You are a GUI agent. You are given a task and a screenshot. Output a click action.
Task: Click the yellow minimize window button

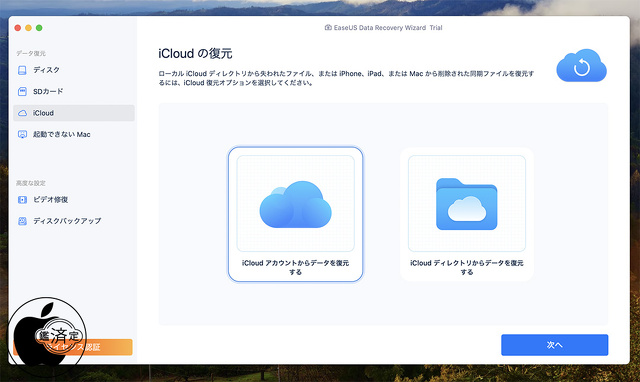pos(28,28)
